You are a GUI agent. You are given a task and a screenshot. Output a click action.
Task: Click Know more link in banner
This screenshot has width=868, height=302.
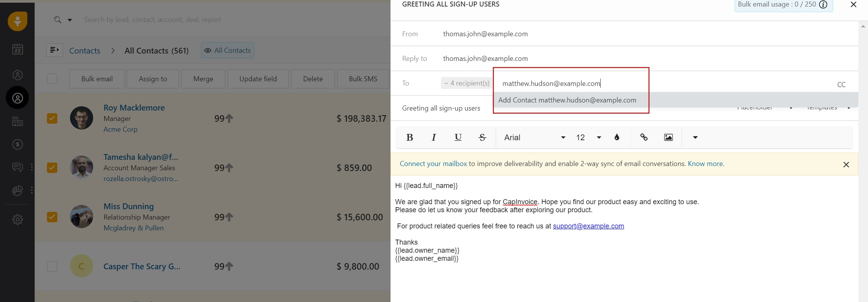(x=706, y=164)
